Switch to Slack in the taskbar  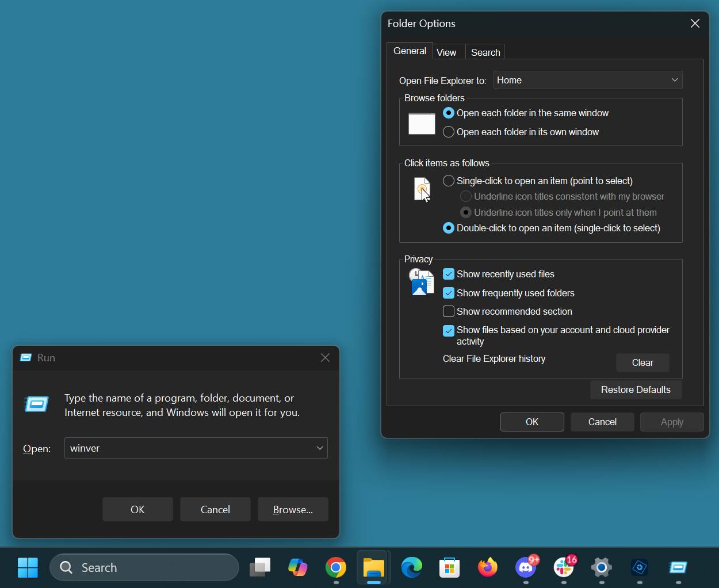(564, 567)
